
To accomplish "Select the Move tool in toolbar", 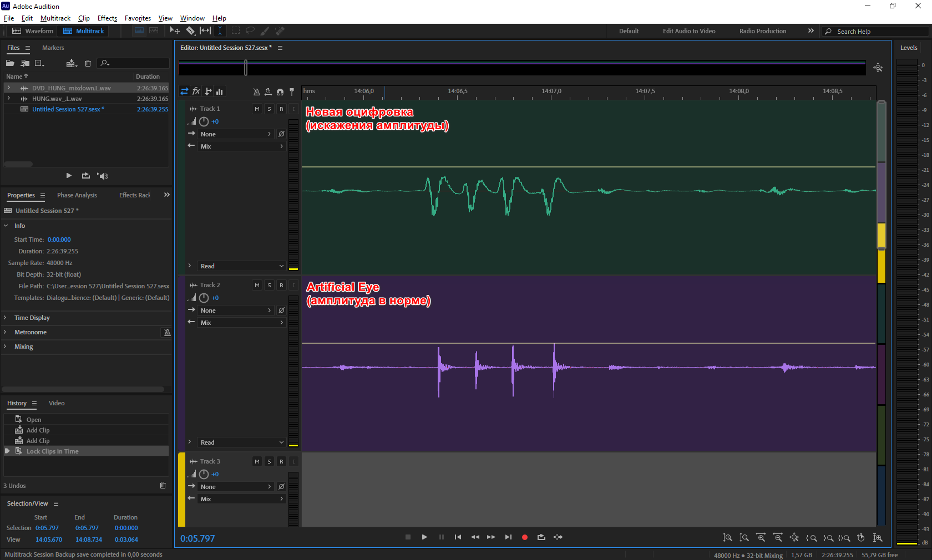I will point(175,31).
